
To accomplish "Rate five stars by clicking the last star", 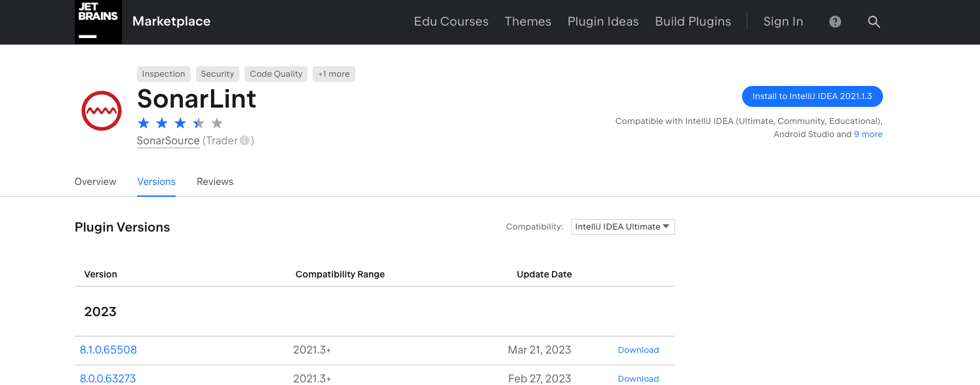I will click(217, 123).
